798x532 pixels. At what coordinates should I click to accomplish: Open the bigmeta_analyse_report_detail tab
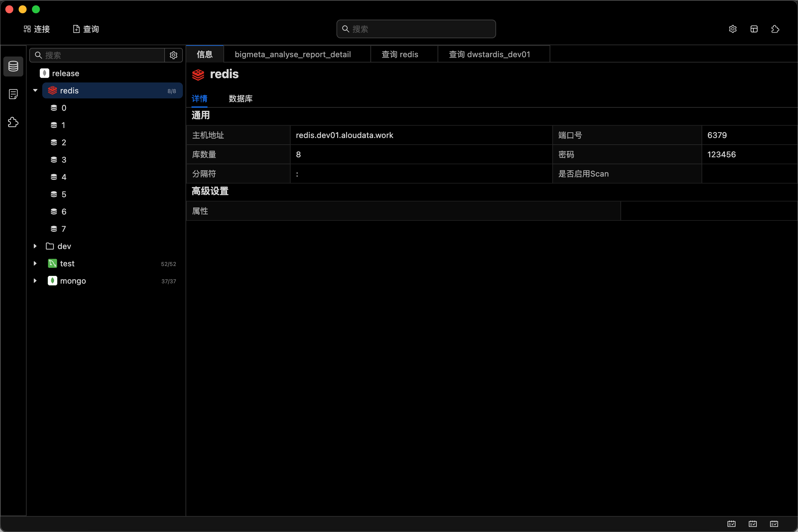click(x=293, y=54)
